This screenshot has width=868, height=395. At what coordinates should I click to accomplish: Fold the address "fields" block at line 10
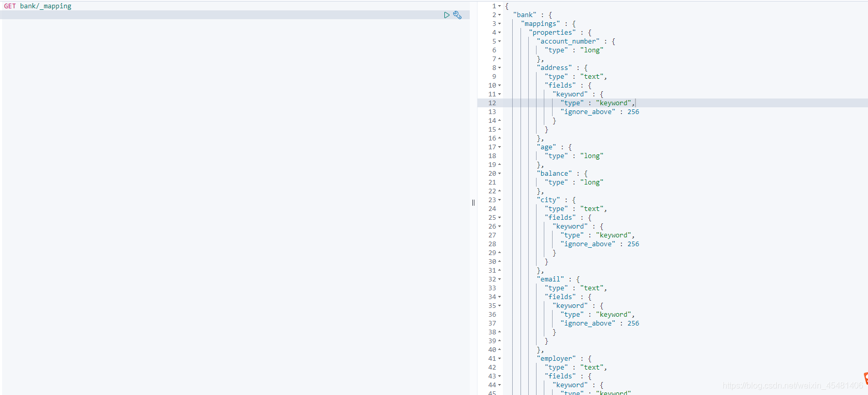(x=500, y=86)
